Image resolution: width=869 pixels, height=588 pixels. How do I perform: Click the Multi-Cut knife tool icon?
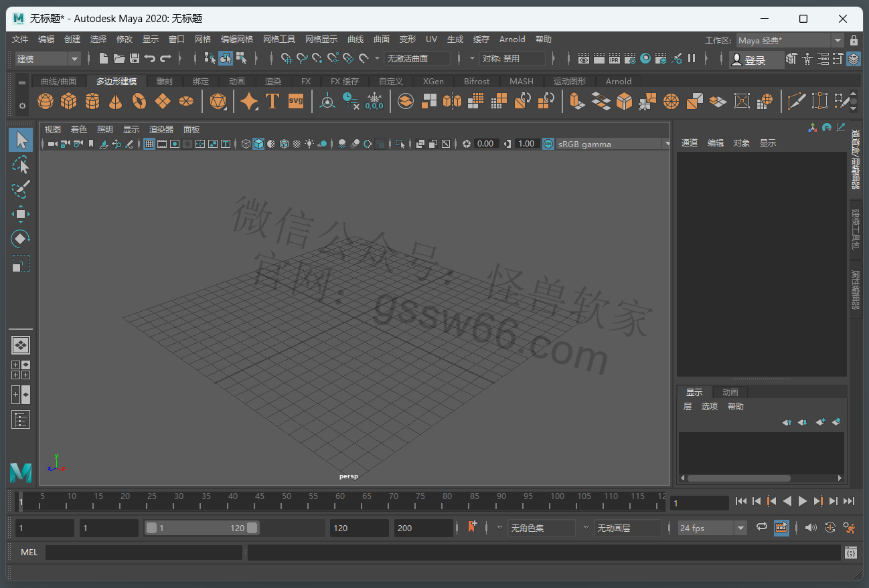797,101
